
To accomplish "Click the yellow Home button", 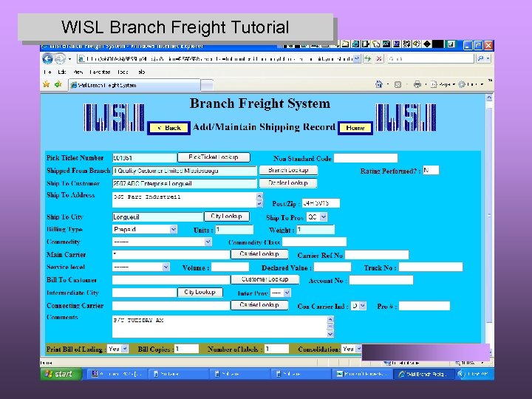I will [355, 128].
